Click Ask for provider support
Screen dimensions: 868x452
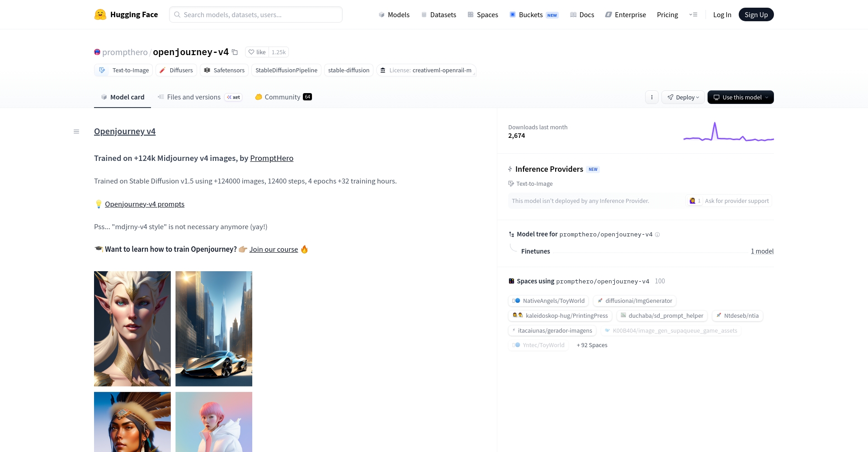[729, 201]
